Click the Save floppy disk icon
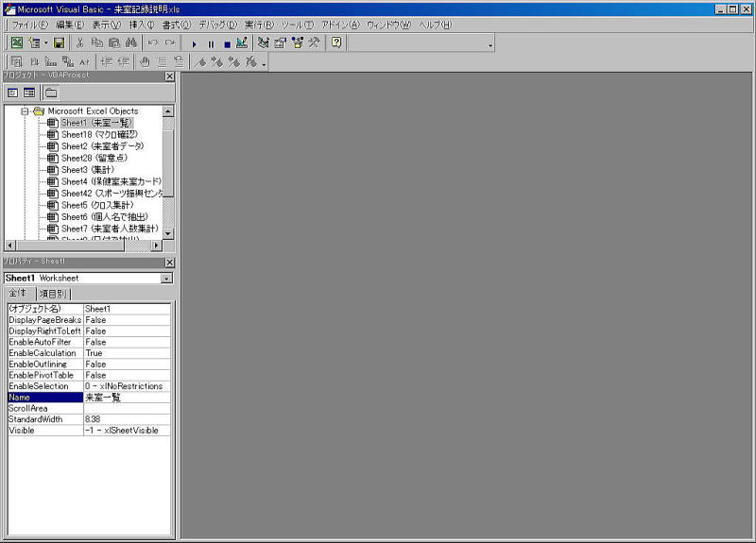 (59, 42)
